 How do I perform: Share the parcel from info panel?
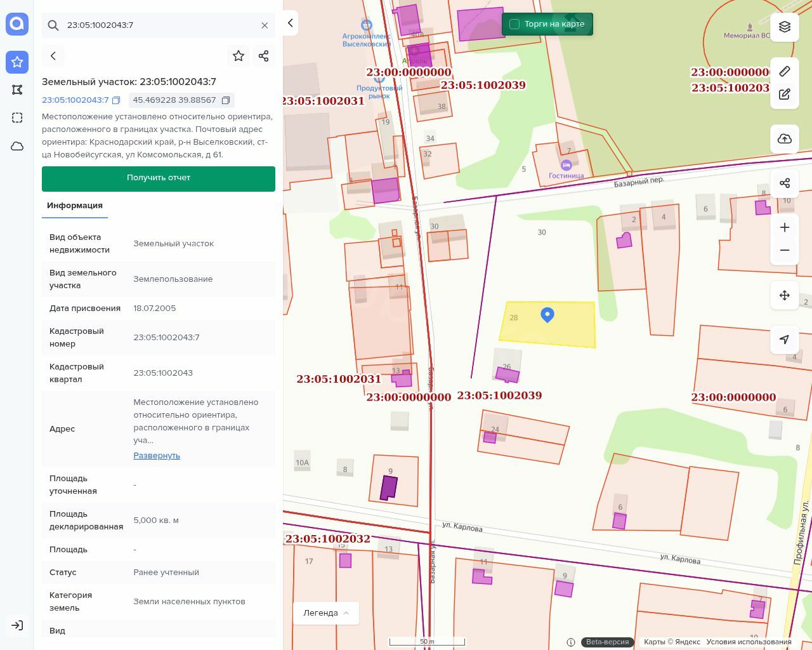tap(264, 56)
